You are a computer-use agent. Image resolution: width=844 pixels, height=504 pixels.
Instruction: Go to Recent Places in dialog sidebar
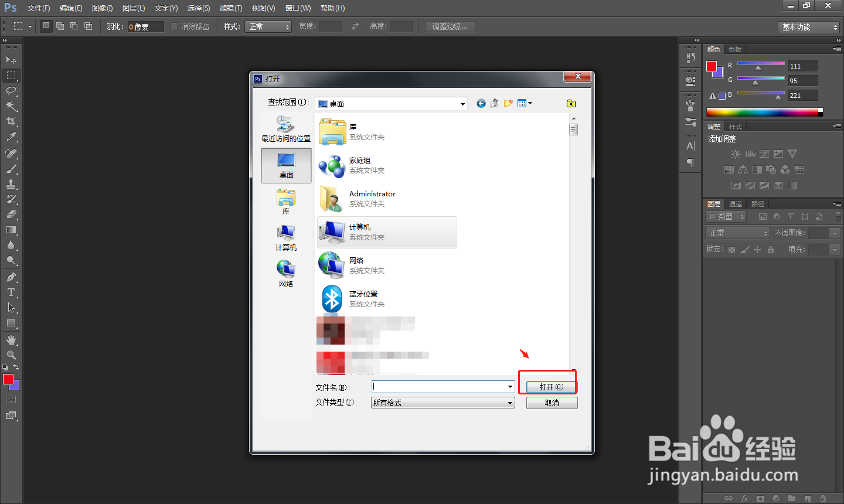(286, 129)
